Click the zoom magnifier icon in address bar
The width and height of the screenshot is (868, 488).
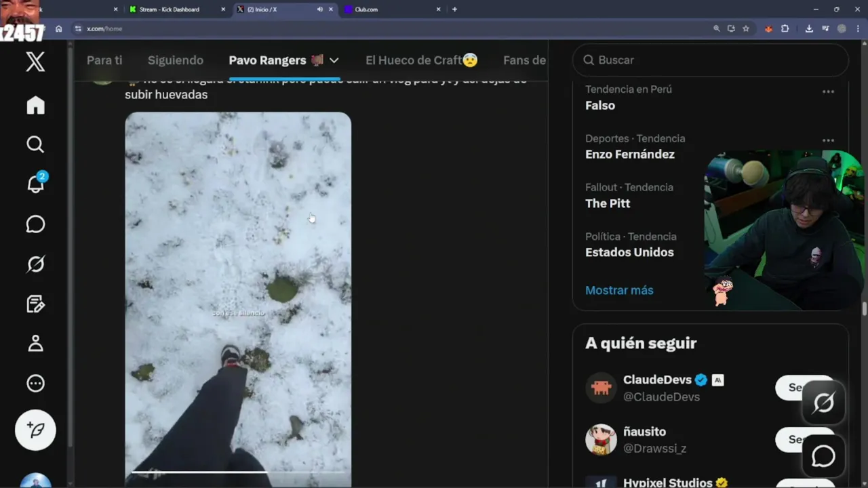click(717, 28)
